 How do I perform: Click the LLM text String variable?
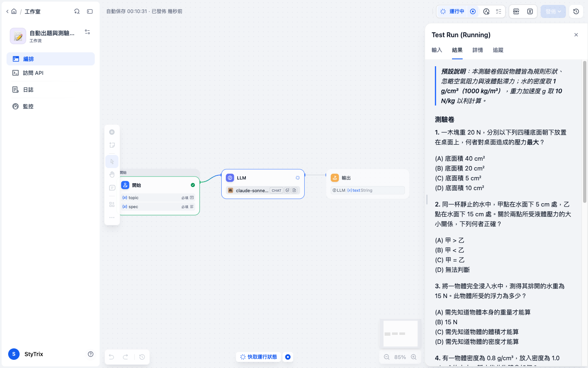367,191
